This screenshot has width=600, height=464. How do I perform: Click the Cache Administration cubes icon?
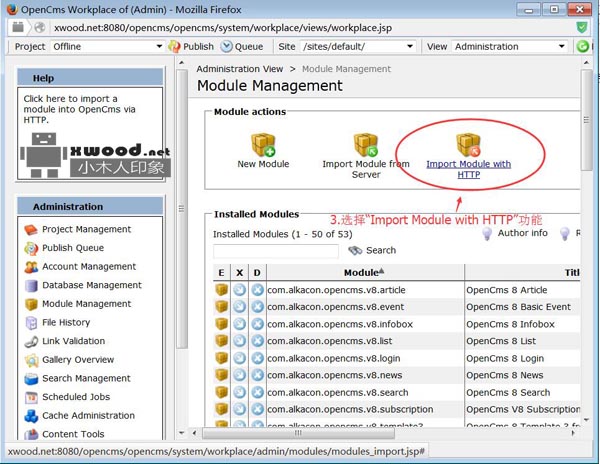click(31, 416)
